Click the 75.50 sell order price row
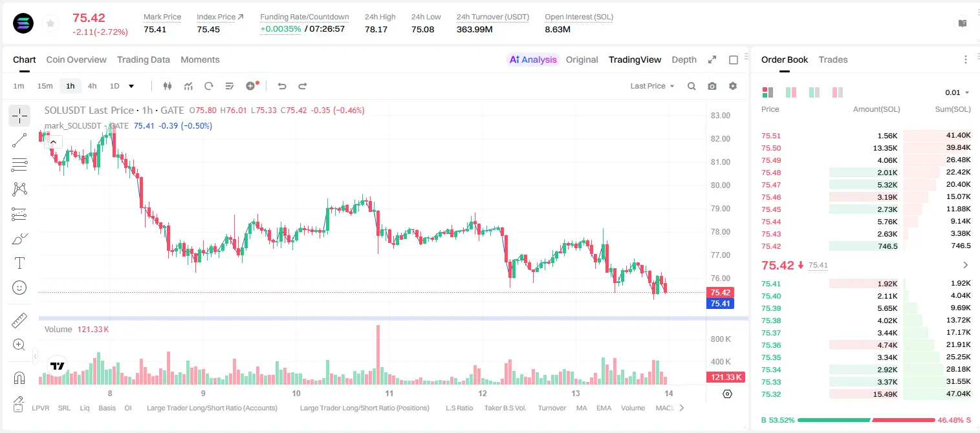Screen dimensions: 980x433 (866, 148)
